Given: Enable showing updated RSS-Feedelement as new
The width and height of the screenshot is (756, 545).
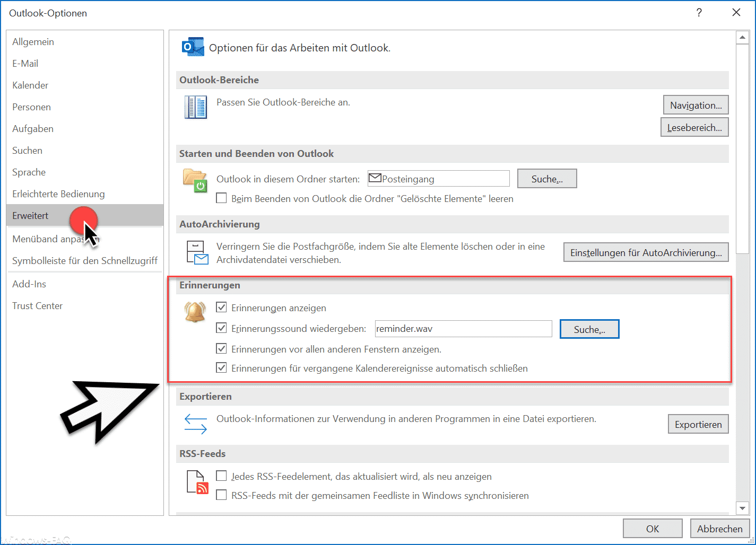Looking at the screenshot, I should pos(221,476).
